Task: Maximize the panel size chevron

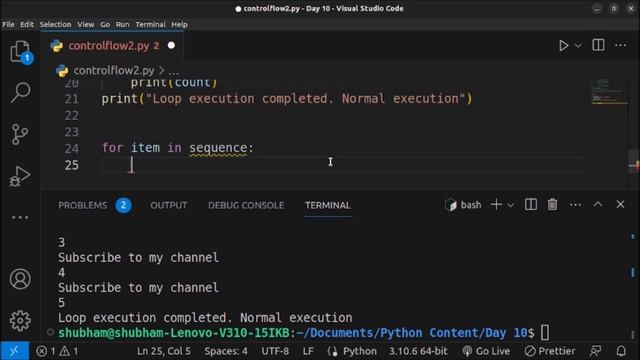Action: [x=598, y=204]
